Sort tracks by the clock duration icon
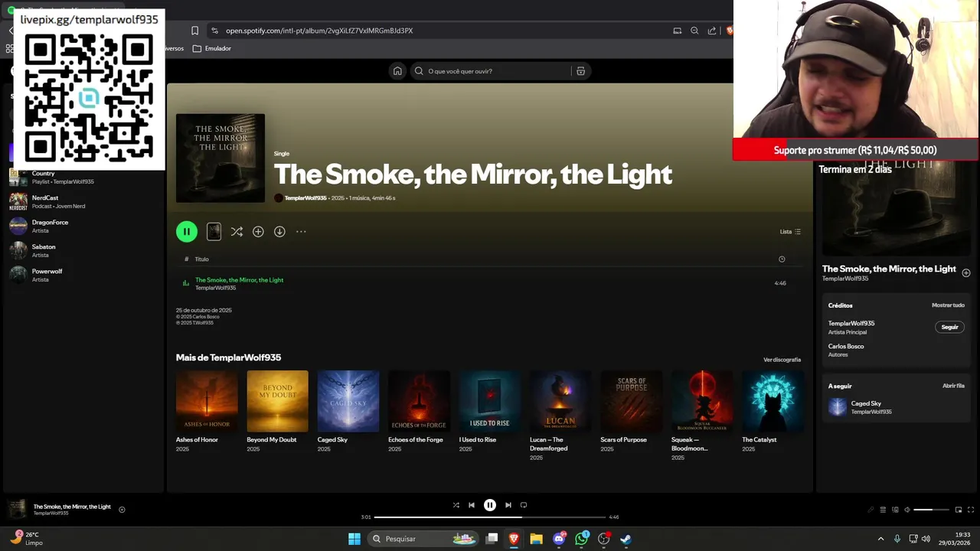The width and height of the screenshot is (980, 551). [782, 259]
